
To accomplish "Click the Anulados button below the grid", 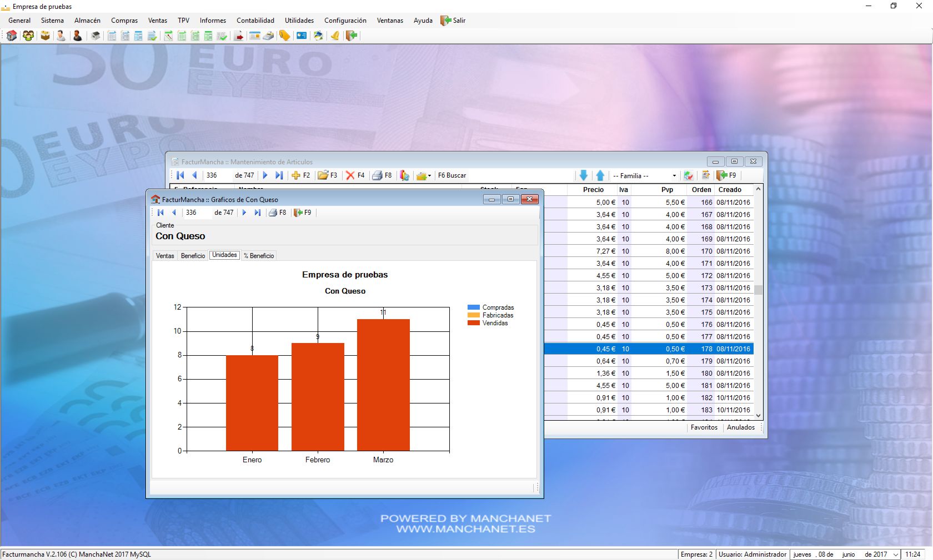I will (740, 427).
